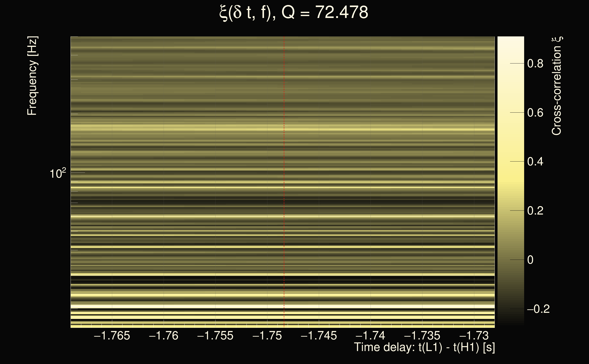This screenshot has height=364, width=589.
Task: Click the -0.2 colorbar tick label
Action: click(x=538, y=309)
